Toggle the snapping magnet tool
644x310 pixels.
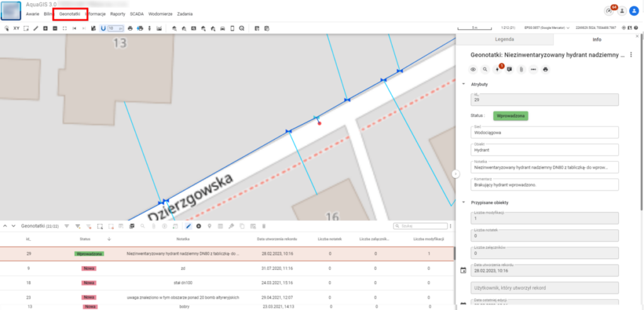click(x=103, y=28)
